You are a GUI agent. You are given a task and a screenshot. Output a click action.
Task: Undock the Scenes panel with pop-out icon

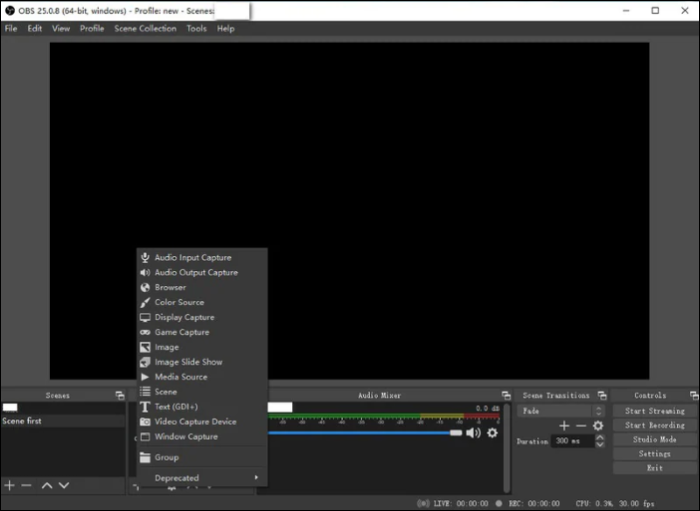[119, 396]
